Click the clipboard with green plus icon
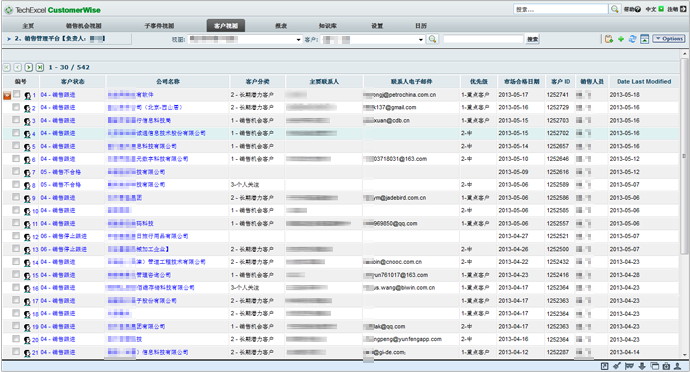The width and height of the screenshot is (690, 372). 609,39
